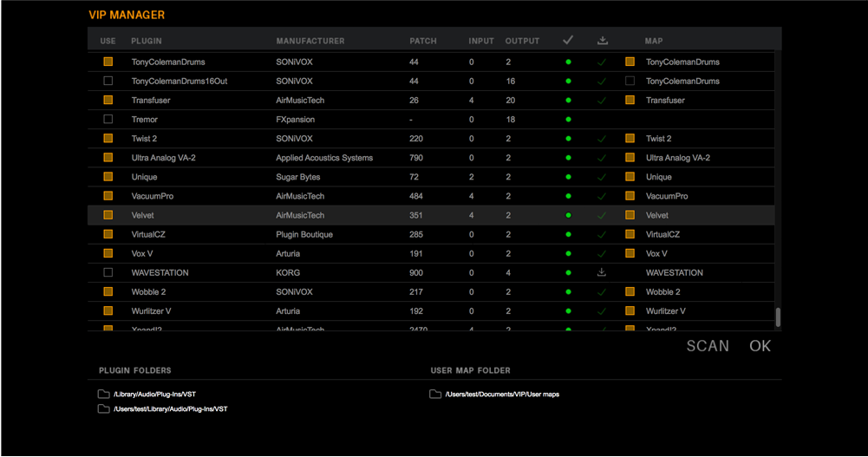Click the Wurlitzer V plugin name
The image size is (868, 457).
point(151,311)
